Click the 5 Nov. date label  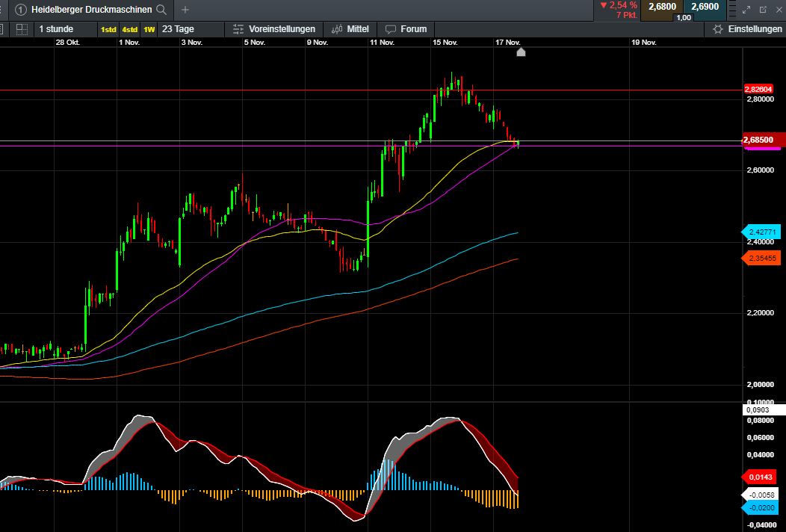pos(255,43)
